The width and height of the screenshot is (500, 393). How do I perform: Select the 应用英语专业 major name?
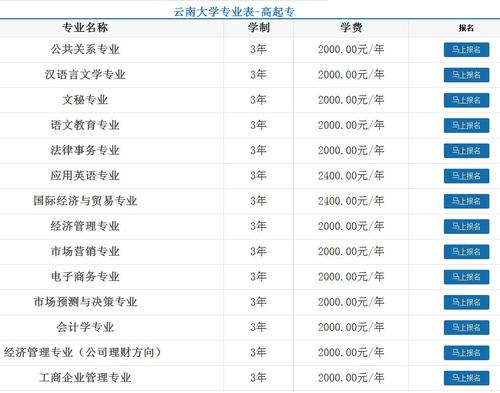pos(85,176)
